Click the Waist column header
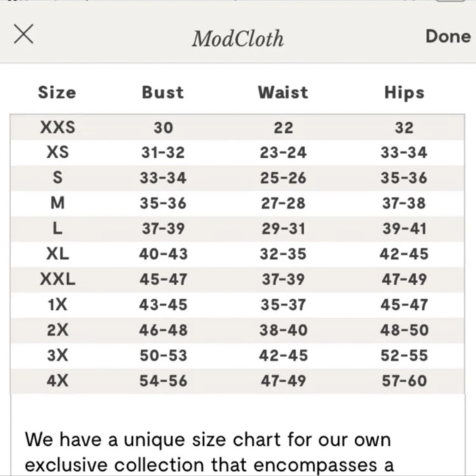Viewport: 476px width, 476px height. pyautogui.click(x=282, y=93)
